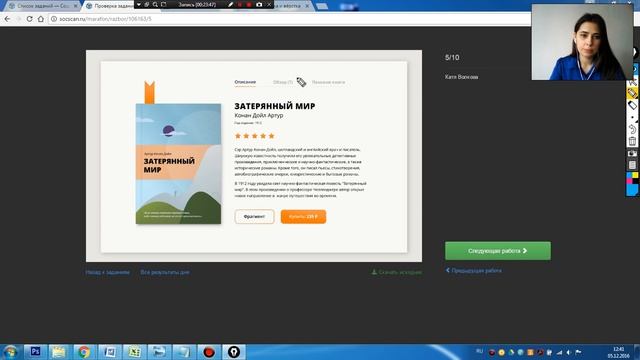Click the author name 'Конан Дойл Артур'
This screenshot has height=360, width=640.
(x=259, y=116)
